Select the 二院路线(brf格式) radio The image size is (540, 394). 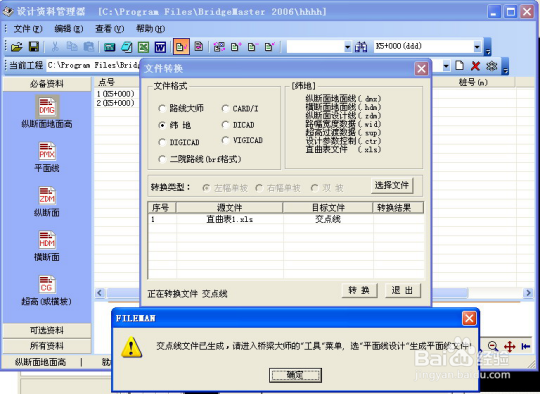(x=162, y=159)
